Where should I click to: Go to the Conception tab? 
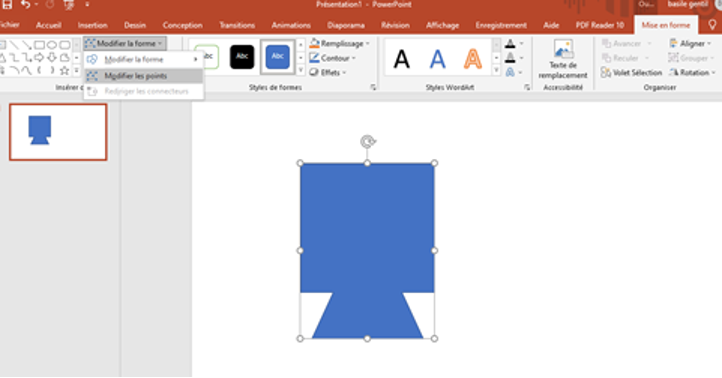pyautogui.click(x=182, y=25)
